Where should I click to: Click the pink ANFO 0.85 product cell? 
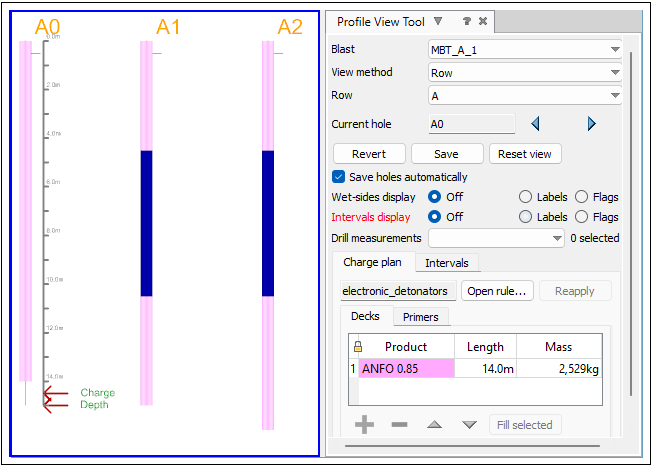click(x=406, y=368)
